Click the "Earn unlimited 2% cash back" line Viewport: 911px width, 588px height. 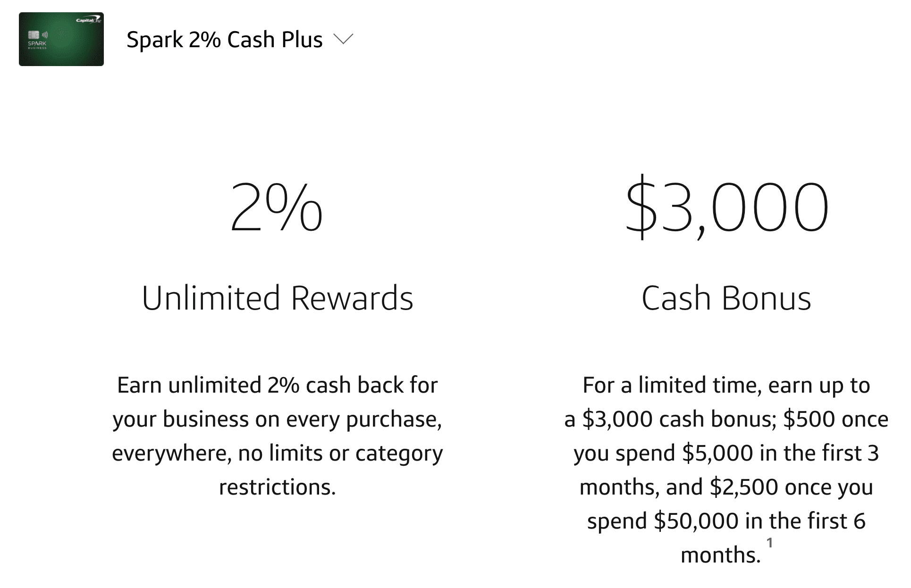(x=278, y=385)
